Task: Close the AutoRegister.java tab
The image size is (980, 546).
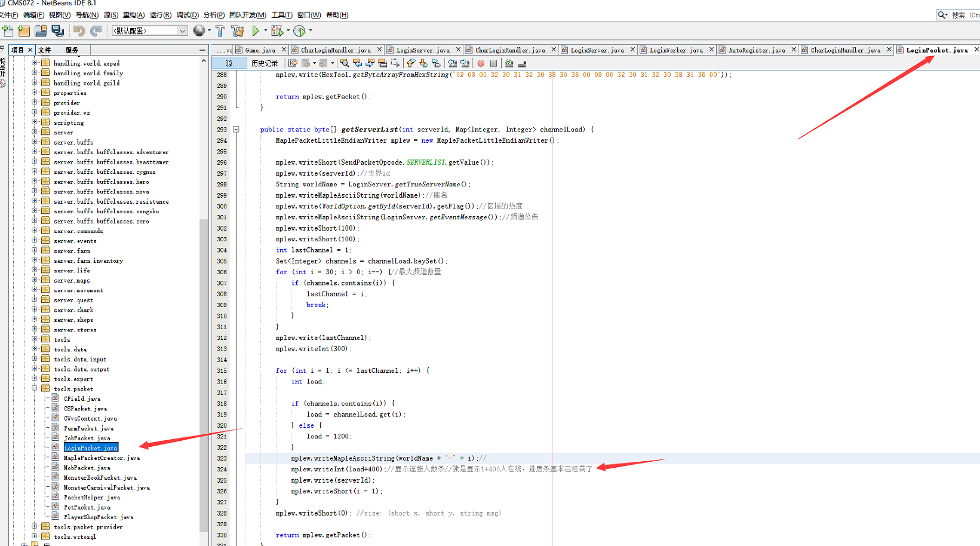Action: click(794, 50)
